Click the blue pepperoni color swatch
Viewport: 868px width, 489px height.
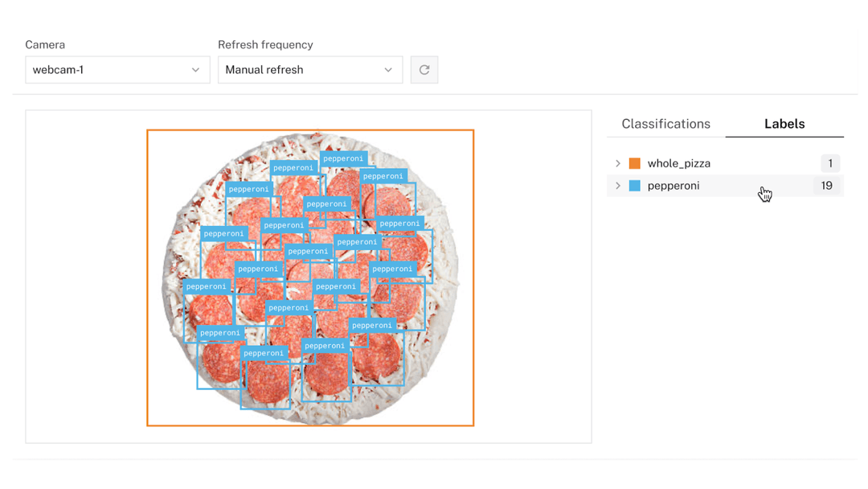coord(635,186)
